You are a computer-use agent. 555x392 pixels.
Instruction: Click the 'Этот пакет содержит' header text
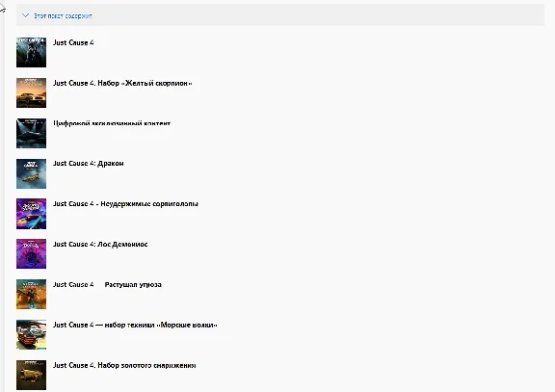pos(63,16)
